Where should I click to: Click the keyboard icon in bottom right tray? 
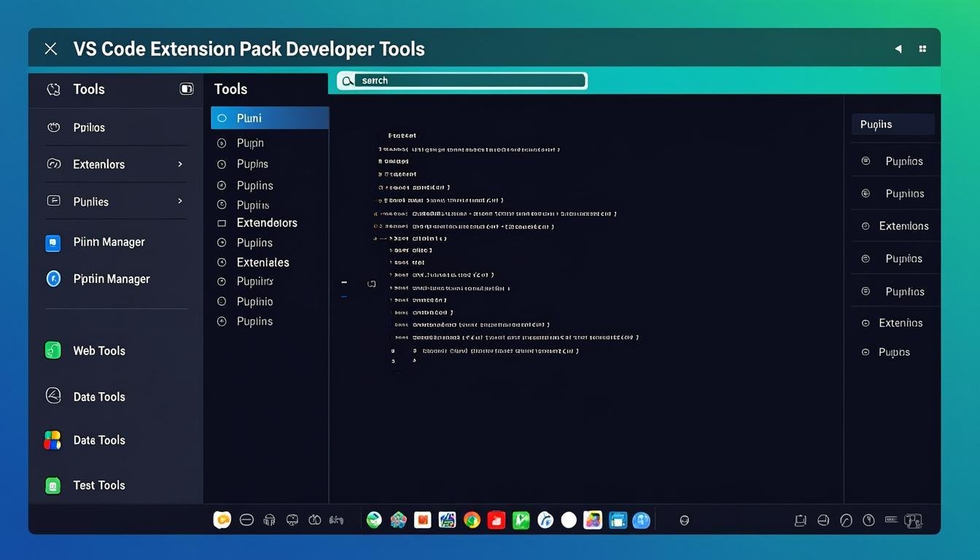tap(891, 520)
